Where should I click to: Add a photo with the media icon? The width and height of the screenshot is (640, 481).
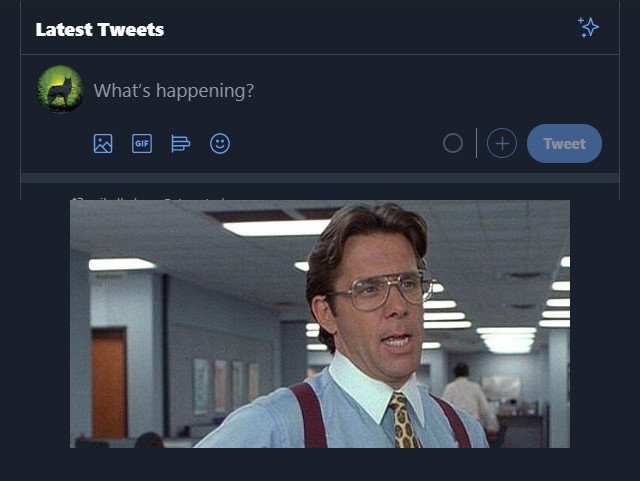pos(103,144)
